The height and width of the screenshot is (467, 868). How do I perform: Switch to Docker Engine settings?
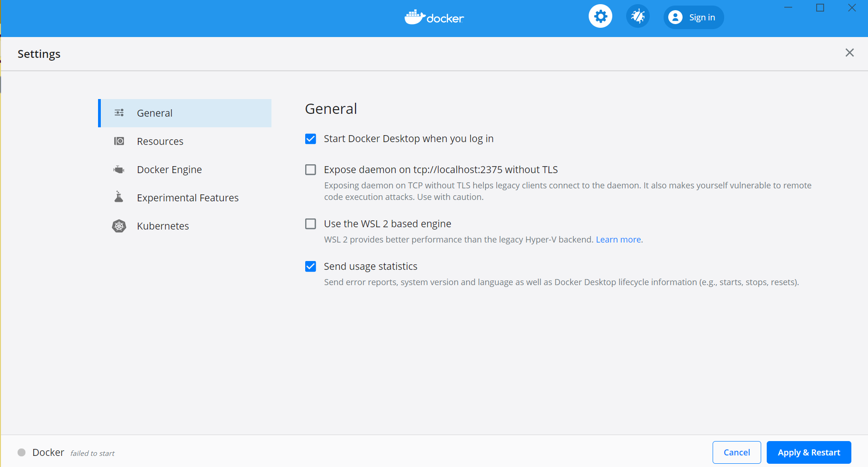click(x=185, y=169)
